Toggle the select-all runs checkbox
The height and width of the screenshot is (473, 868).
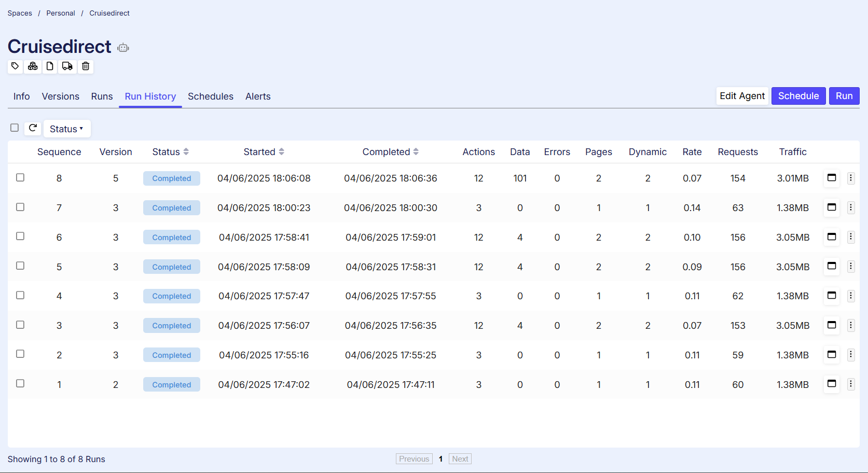[x=15, y=128]
